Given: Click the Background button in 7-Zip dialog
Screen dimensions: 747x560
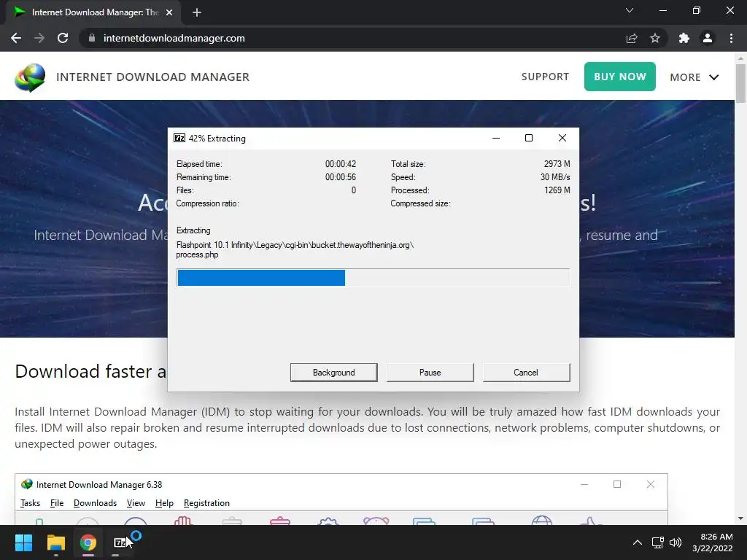Looking at the screenshot, I should click(x=333, y=373).
